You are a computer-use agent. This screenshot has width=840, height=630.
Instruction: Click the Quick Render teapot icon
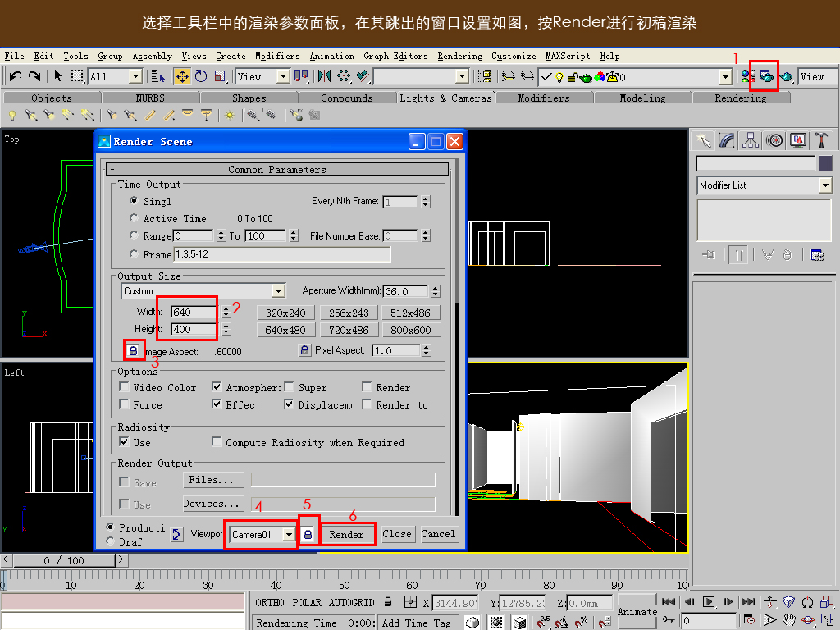click(785, 76)
